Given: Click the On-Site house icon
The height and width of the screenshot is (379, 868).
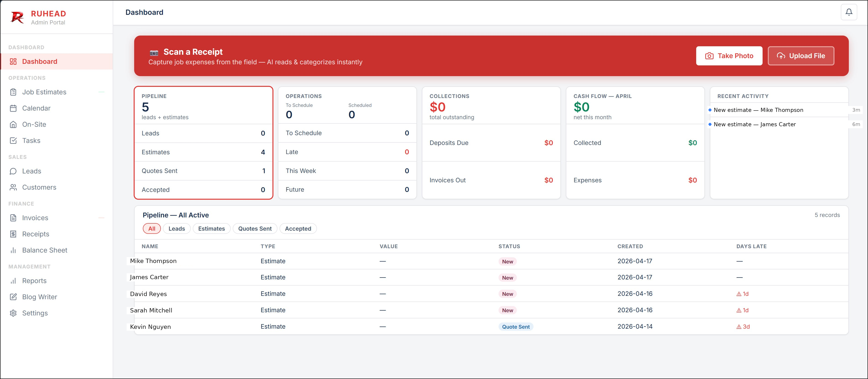Looking at the screenshot, I should click(x=13, y=124).
